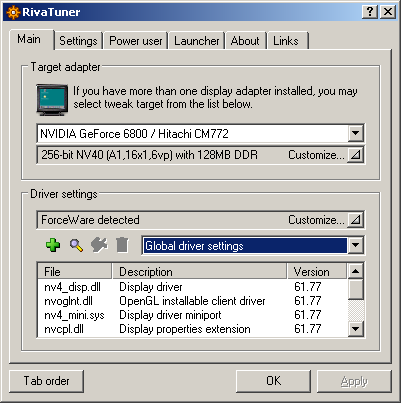Viewport: 401px width, 403px height.
Task: Click the wrench modify preset icon
Action: pyautogui.click(x=99, y=245)
